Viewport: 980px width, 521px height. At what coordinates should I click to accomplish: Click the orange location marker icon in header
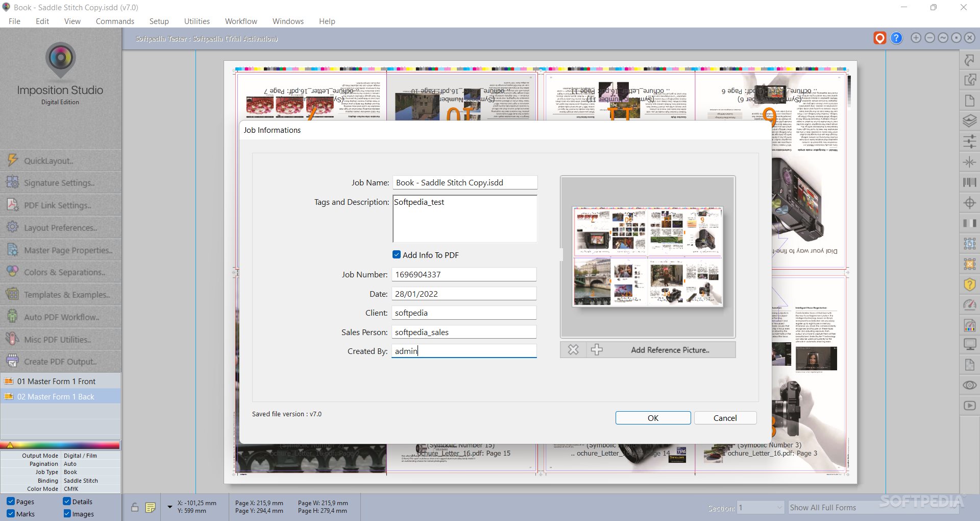[879, 38]
